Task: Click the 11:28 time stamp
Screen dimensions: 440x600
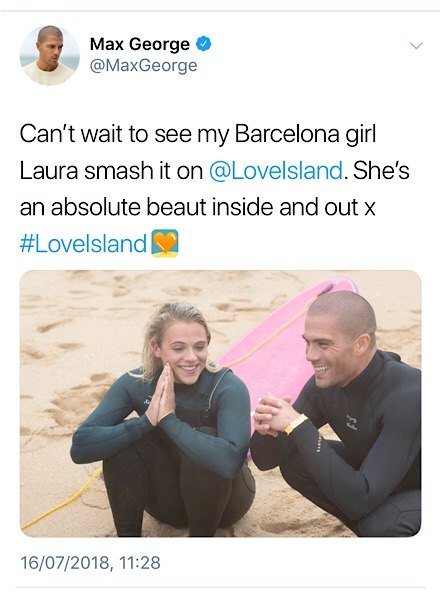Action: click(139, 563)
